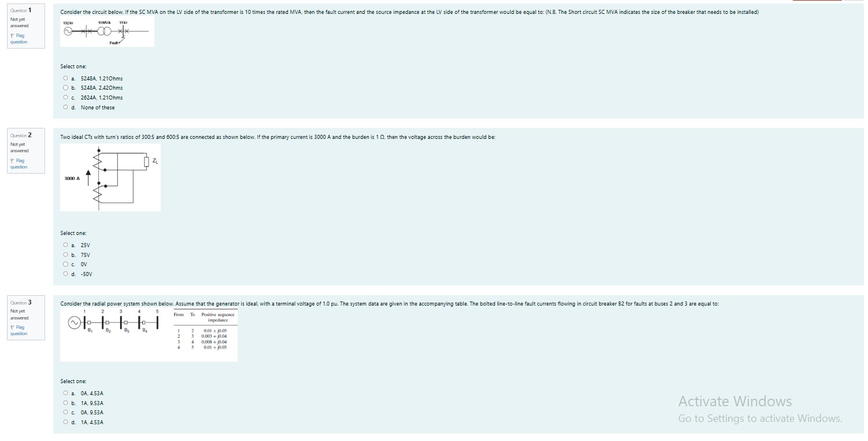Select answer a. 25V
This screenshot has width=868, height=441.
[x=67, y=245]
